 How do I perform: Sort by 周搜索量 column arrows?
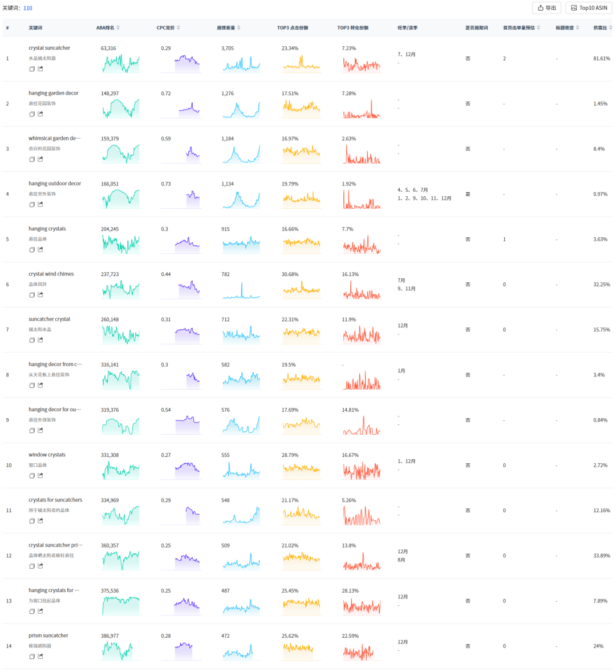point(238,28)
